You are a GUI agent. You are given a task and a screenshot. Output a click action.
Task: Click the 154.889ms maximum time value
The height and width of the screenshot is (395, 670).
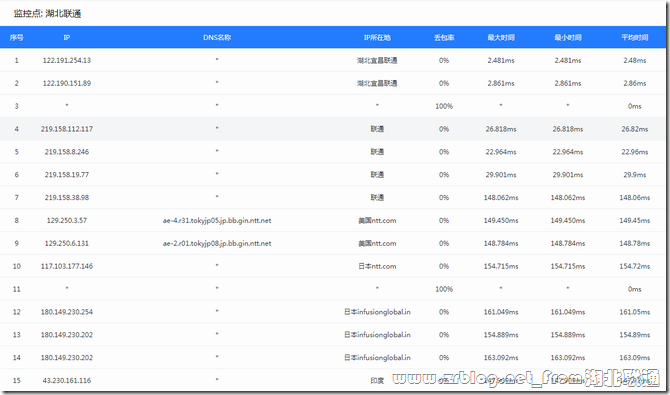[x=501, y=335]
